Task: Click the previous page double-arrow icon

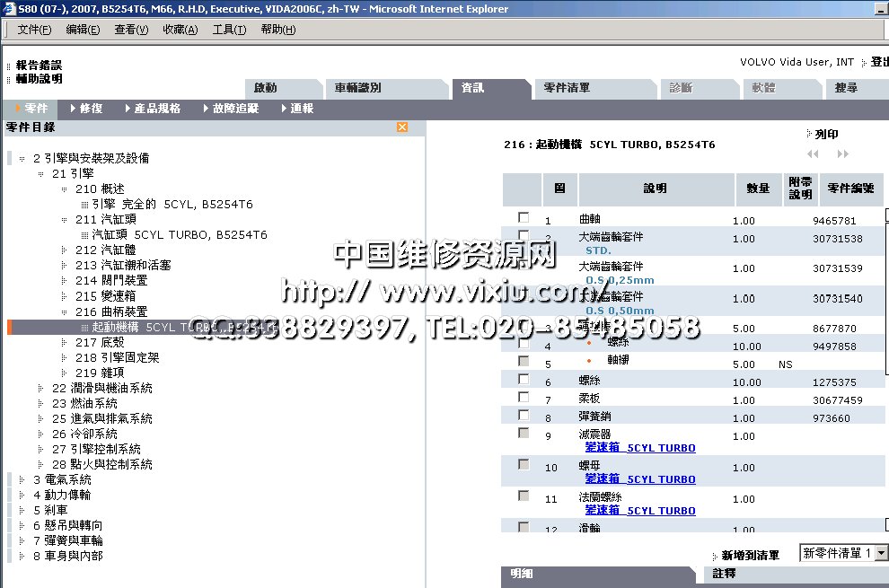Action: pos(813,154)
